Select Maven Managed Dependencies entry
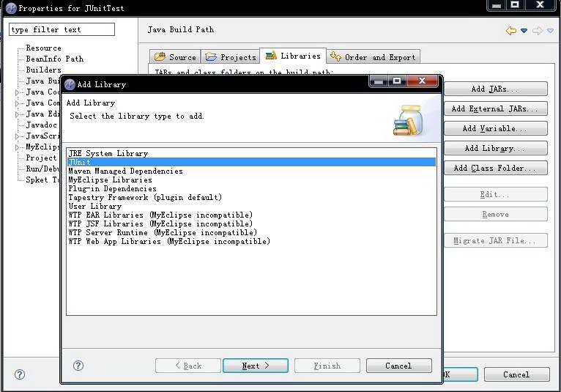Screen dimensions: 561x392 click(125, 171)
